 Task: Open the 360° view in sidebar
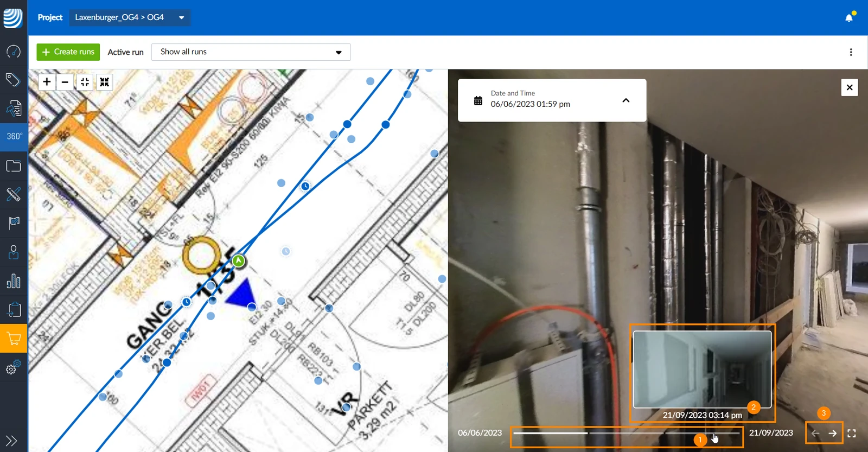coord(14,136)
